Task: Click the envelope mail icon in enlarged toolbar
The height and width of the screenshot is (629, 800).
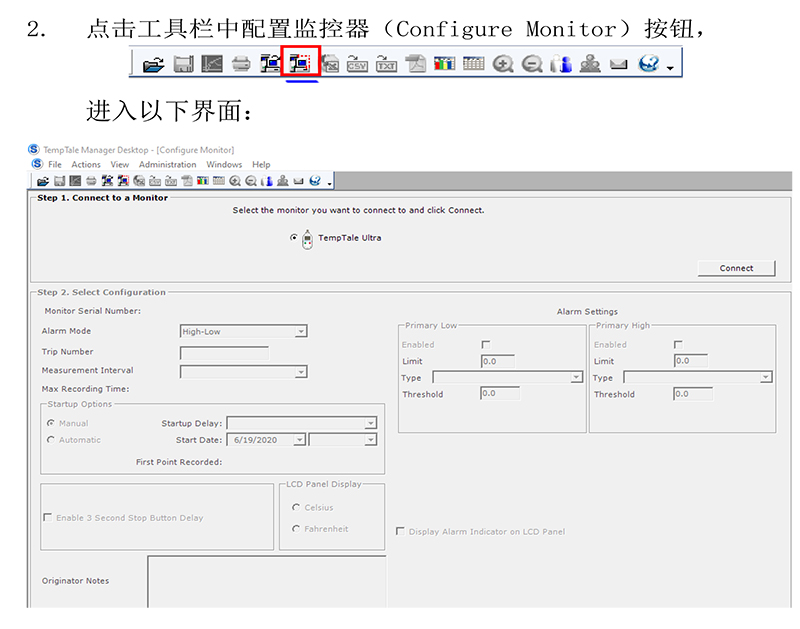Action: click(619, 64)
